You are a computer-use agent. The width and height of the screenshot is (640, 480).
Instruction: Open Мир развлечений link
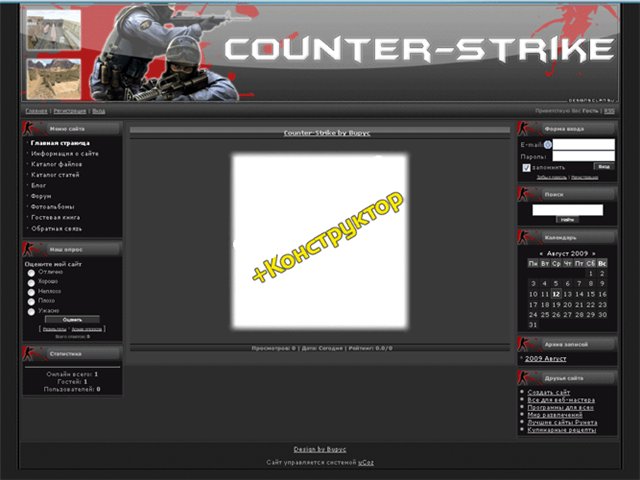[555, 415]
